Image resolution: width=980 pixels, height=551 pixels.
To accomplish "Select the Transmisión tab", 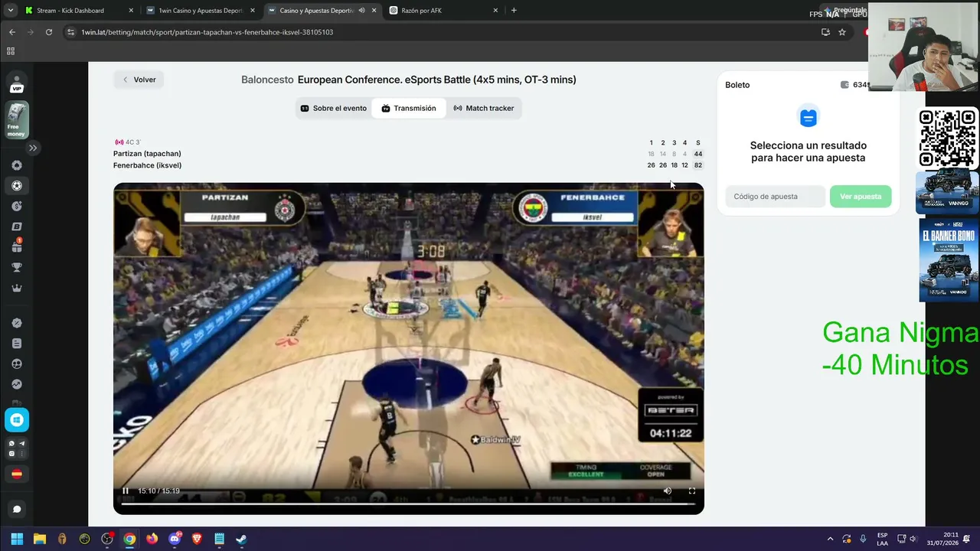I will click(409, 109).
